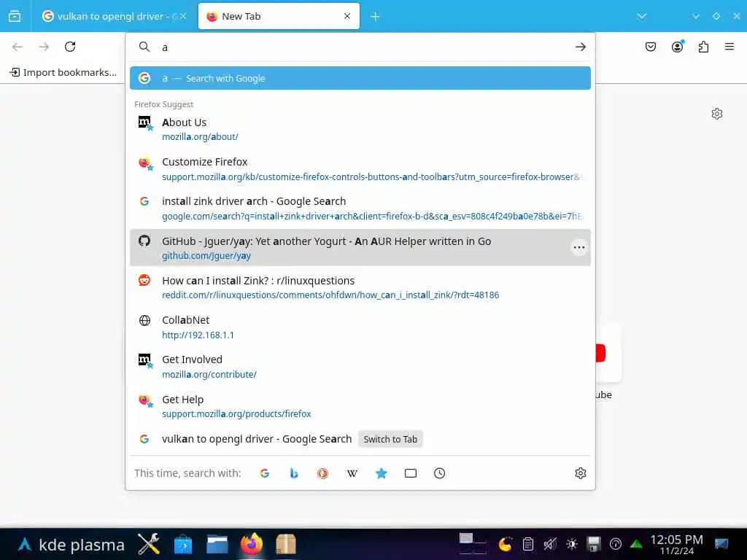The height and width of the screenshot is (560, 747).
Task: Select 'a — Search with Google' suggestion
Action: click(360, 78)
